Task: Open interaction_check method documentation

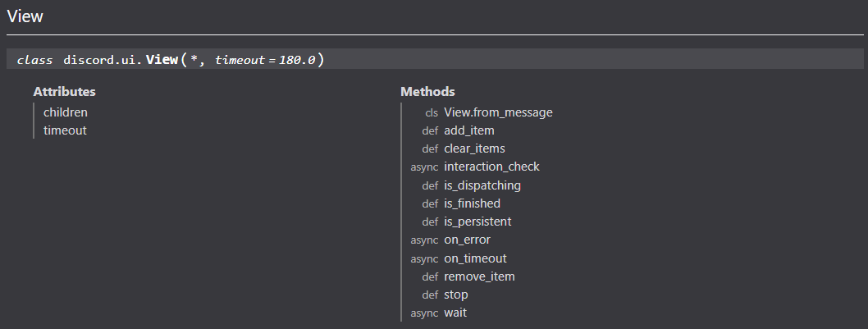Action: click(x=491, y=167)
